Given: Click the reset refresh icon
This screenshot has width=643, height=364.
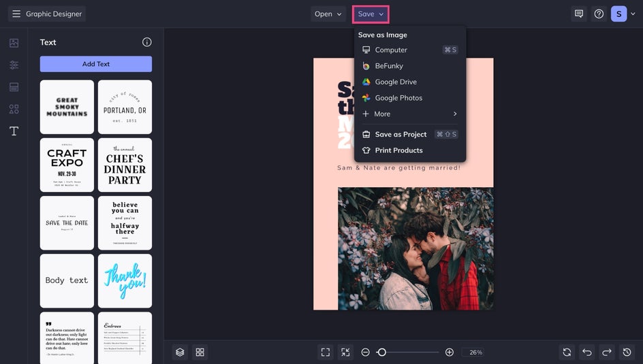Looking at the screenshot, I should point(567,352).
